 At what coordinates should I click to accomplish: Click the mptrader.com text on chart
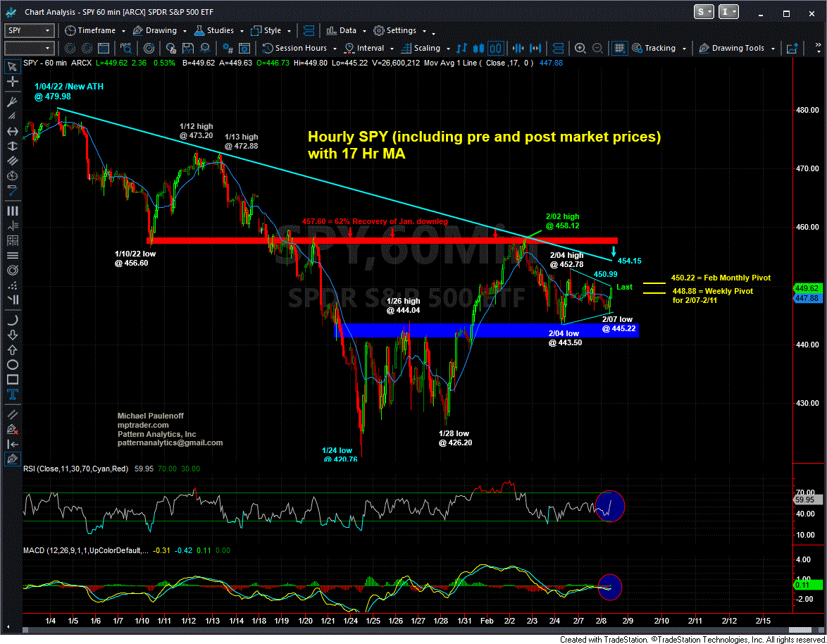click(x=143, y=425)
